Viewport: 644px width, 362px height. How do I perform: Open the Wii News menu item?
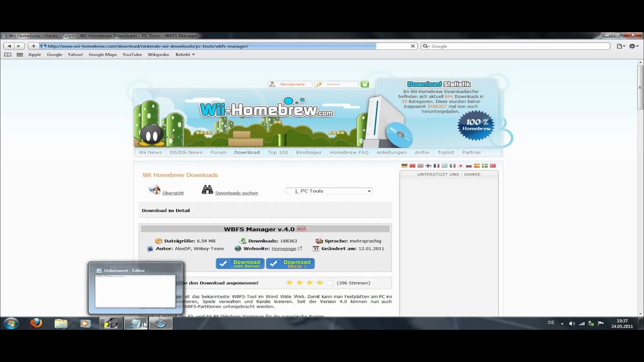(150, 152)
